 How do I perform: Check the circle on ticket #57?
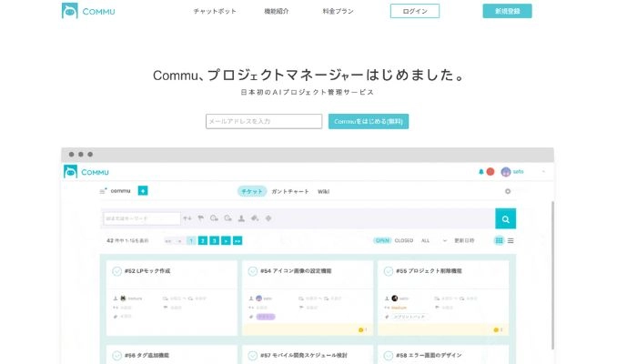coord(253,356)
